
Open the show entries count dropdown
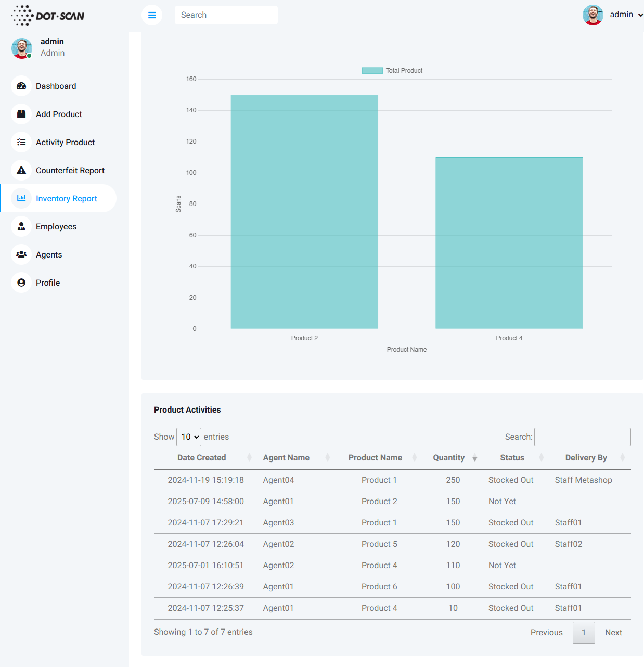(x=189, y=437)
